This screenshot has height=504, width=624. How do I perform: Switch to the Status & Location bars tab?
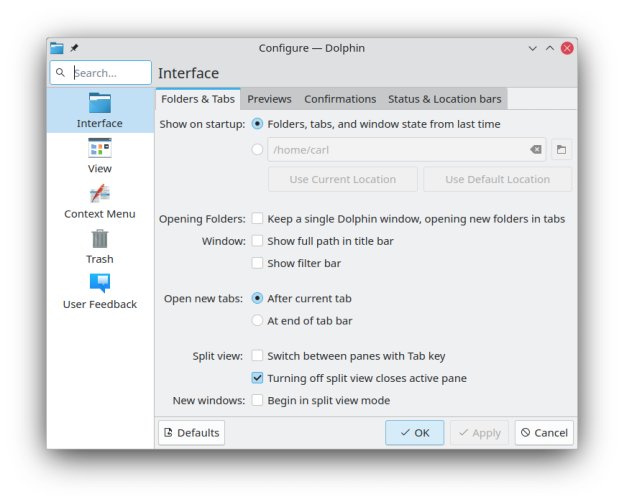click(445, 99)
